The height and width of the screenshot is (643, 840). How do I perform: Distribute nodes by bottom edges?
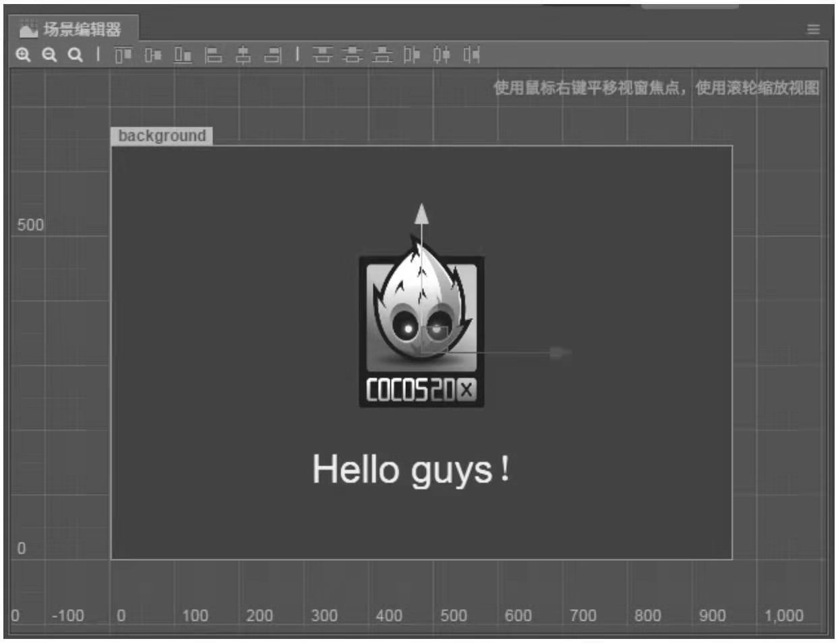382,55
